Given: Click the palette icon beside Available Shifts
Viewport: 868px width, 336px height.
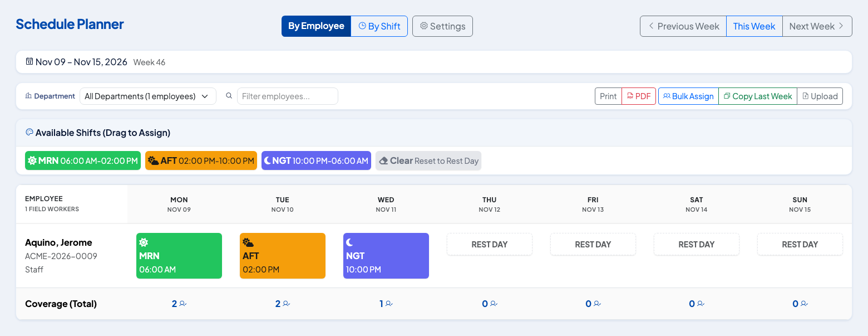Looking at the screenshot, I should pos(29,132).
